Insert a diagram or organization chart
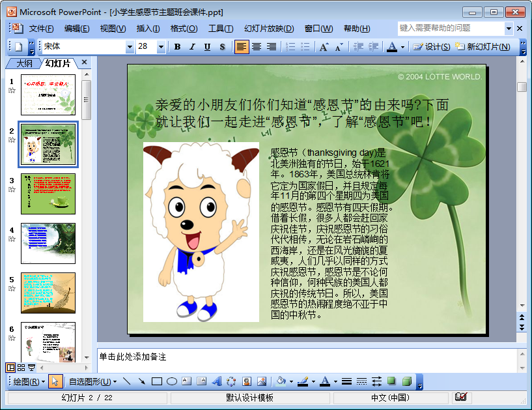This screenshot has width=532, height=410. tap(232, 381)
